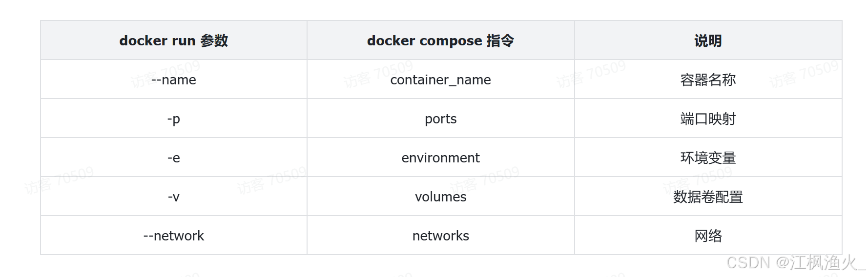Click the "docker run 参数" column header
This screenshot has height=277, width=868.
pos(173,40)
